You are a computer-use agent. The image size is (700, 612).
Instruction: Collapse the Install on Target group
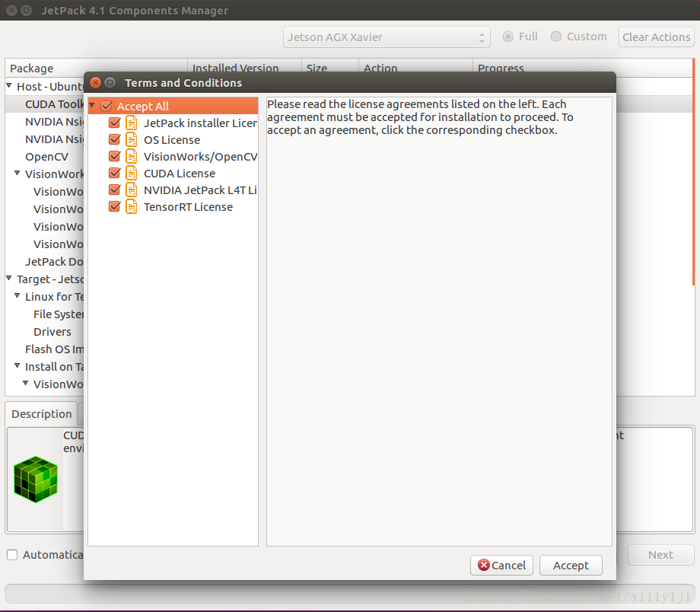tap(17, 366)
